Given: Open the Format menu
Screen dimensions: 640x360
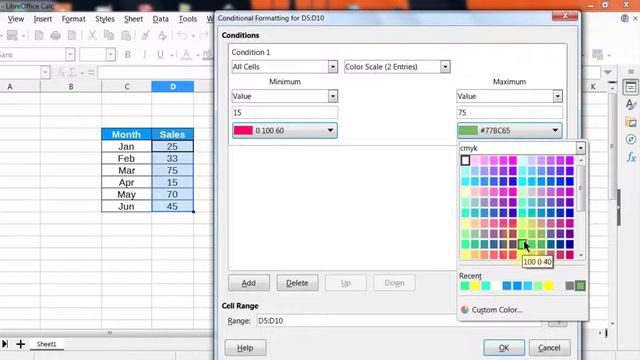Looking at the screenshot, I should [73, 19].
